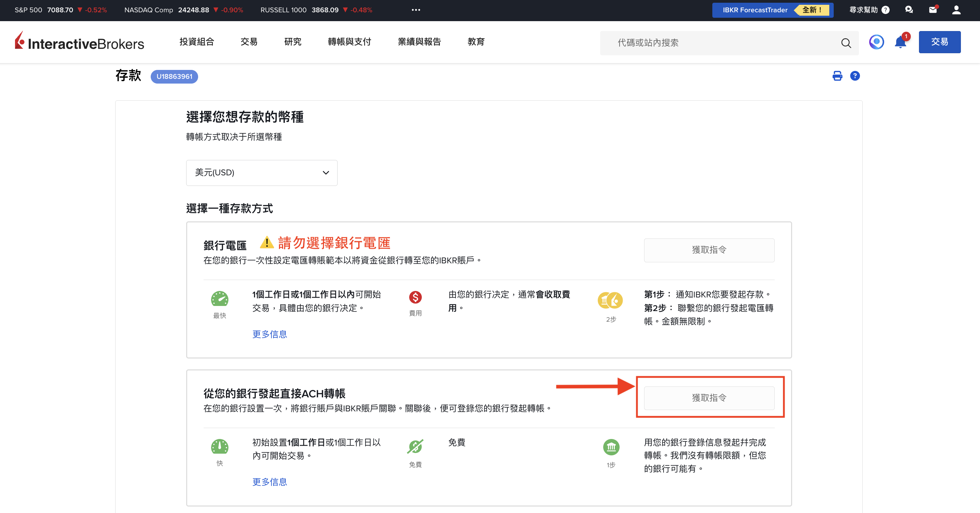The height and width of the screenshot is (513, 980).
Task: Click the blue 交易 button
Action: (x=939, y=42)
